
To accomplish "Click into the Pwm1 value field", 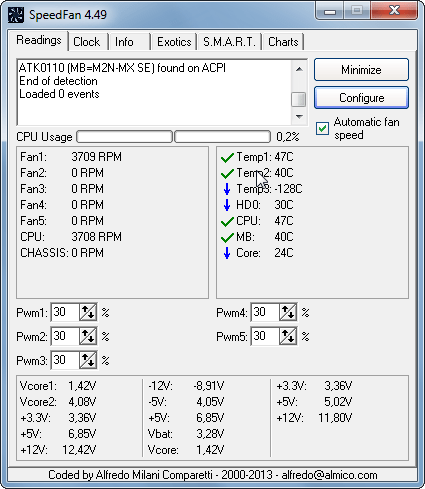I will (65, 312).
